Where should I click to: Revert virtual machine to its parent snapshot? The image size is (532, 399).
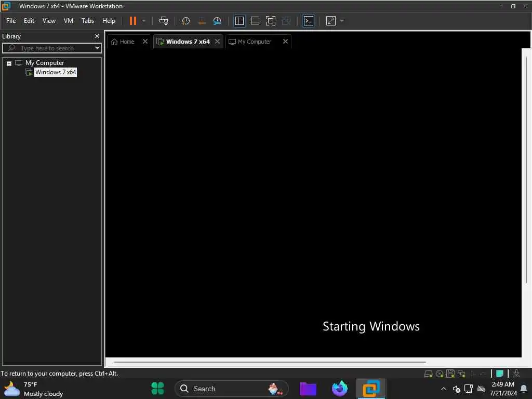[202, 21]
